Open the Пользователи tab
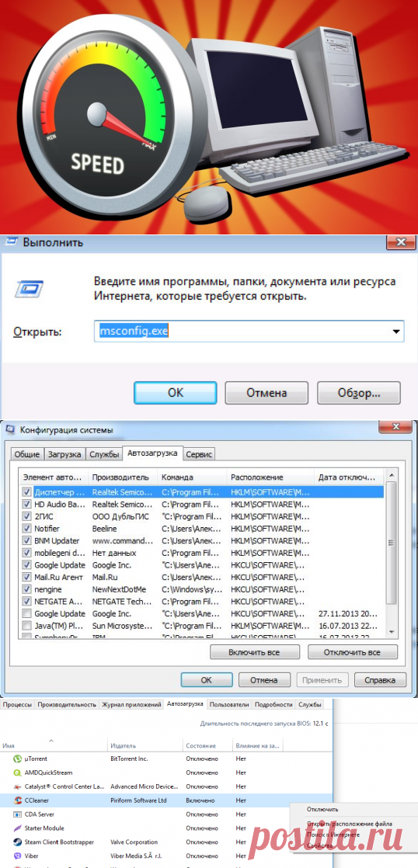The image size is (418, 868). pyautogui.click(x=230, y=705)
